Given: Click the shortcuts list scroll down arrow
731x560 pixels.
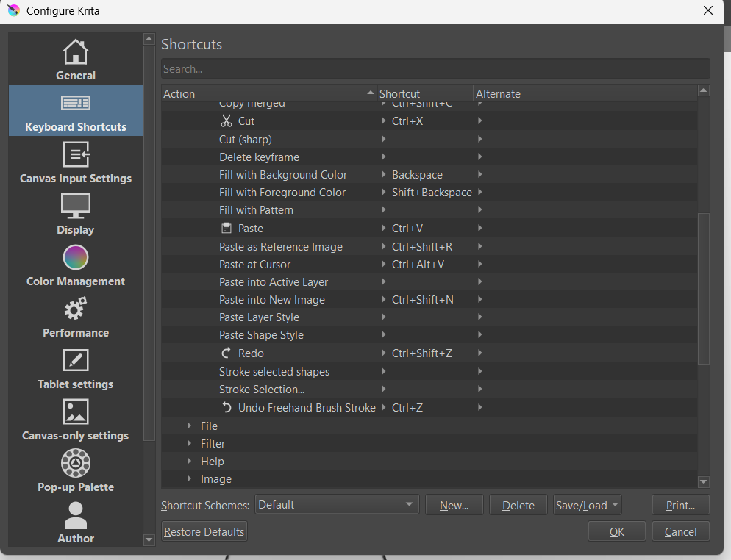Looking at the screenshot, I should click(x=704, y=481).
